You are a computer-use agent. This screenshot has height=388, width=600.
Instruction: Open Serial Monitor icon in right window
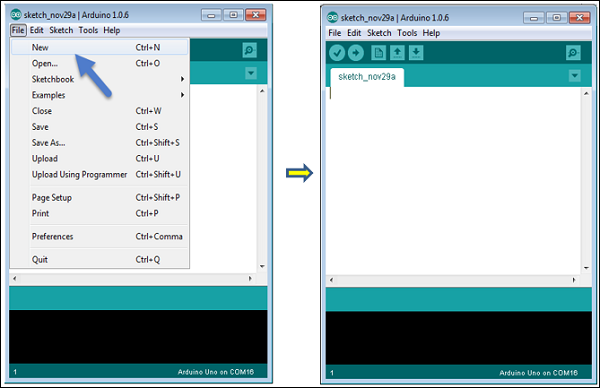pos(573,53)
